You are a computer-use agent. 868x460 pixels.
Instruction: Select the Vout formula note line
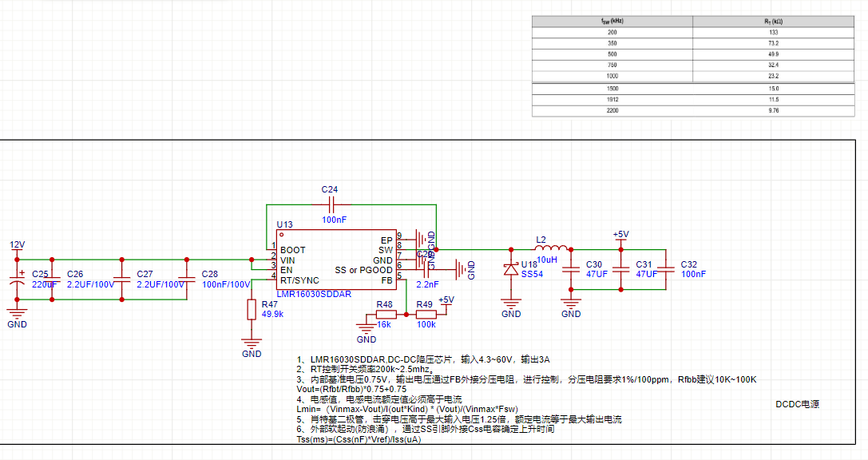[351, 389]
